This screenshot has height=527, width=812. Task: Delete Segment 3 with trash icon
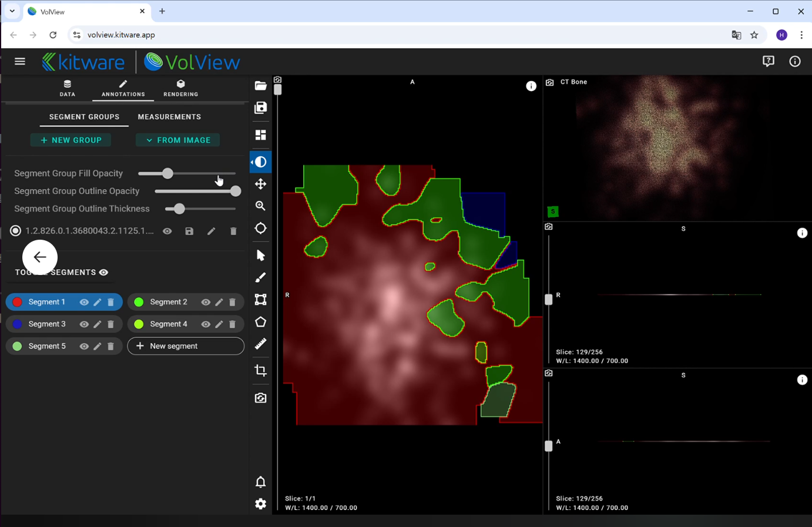[x=110, y=324]
